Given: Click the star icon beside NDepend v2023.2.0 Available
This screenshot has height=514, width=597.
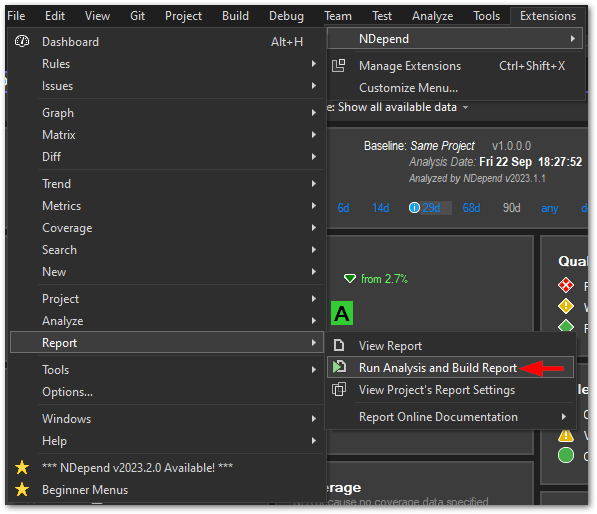Looking at the screenshot, I should pyautogui.click(x=22, y=467).
